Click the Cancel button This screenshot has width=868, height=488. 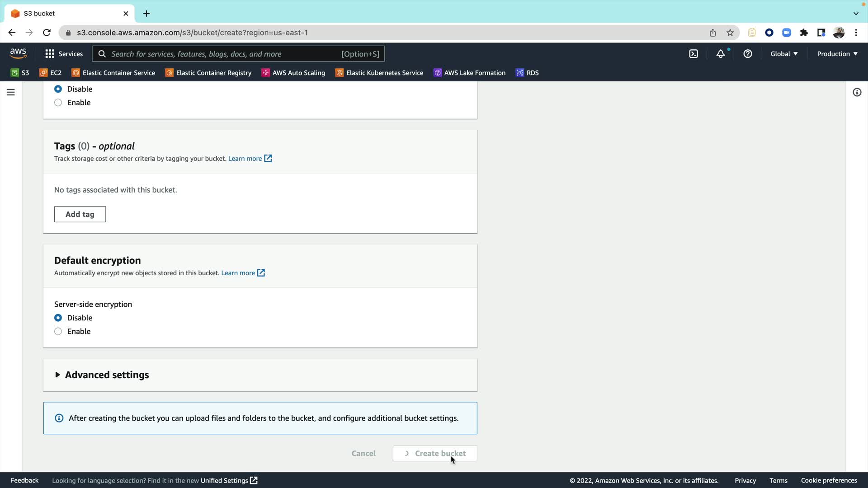(363, 453)
